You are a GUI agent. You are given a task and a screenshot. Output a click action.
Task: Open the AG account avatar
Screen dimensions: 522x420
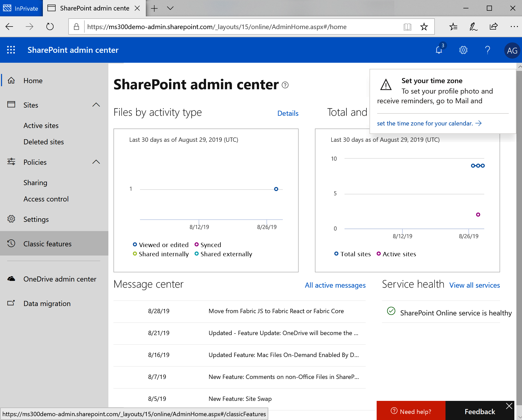512,50
